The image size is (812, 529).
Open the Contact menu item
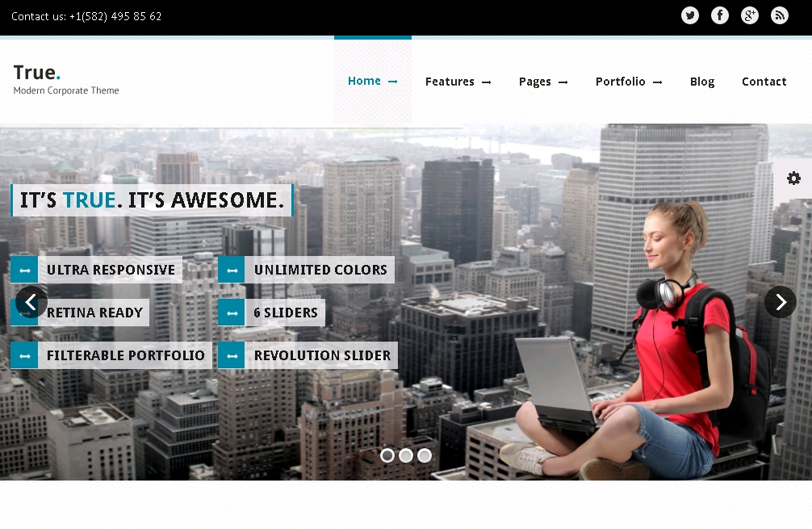pos(764,82)
